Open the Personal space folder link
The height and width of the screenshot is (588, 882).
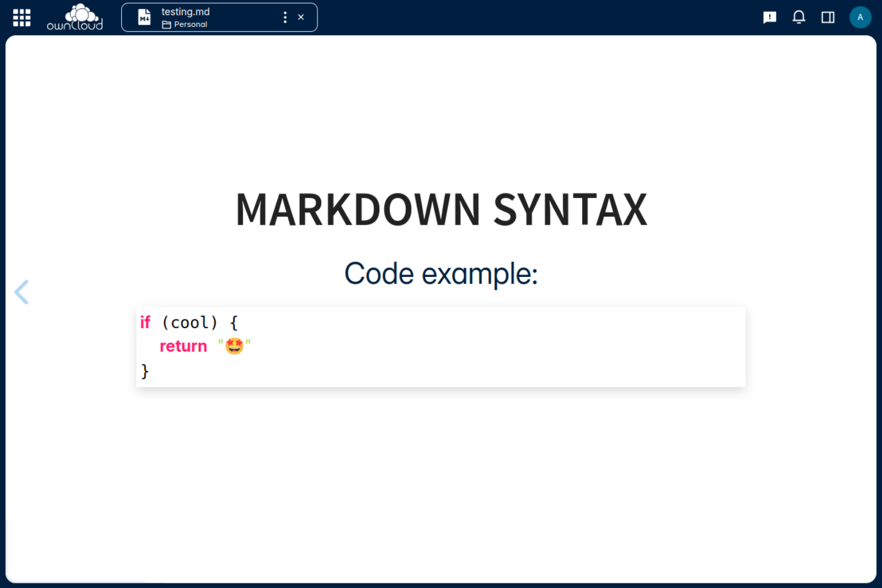[185, 25]
